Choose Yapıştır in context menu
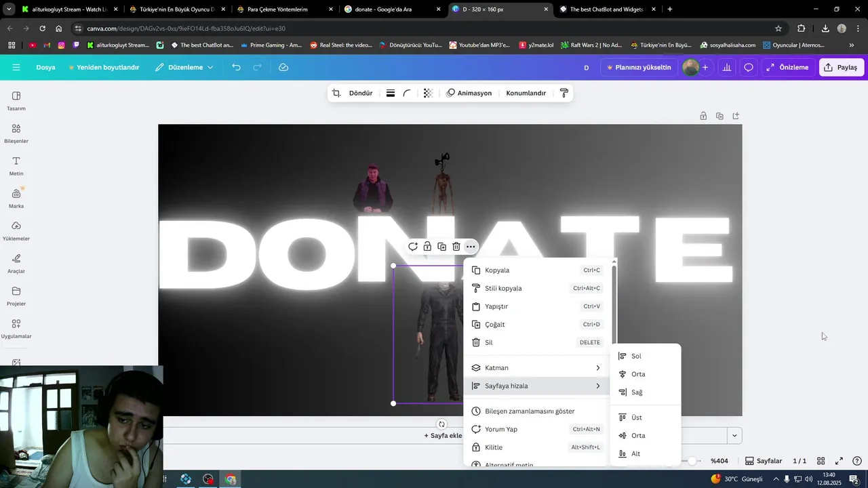The height and width of the screenshot is (488, 868). click(x=536, y=306)
